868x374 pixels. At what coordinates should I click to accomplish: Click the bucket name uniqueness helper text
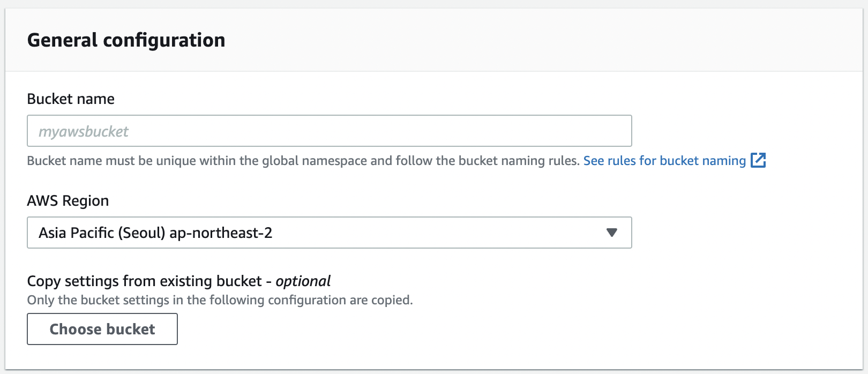tap(303, 161)
